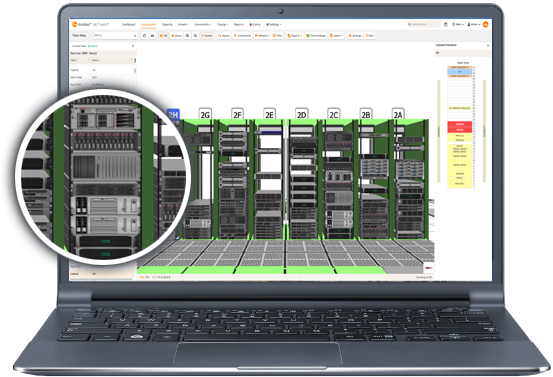
Task: Toggle the Isolate mode button
Action: pyautogui.click(x=207, y=36)
